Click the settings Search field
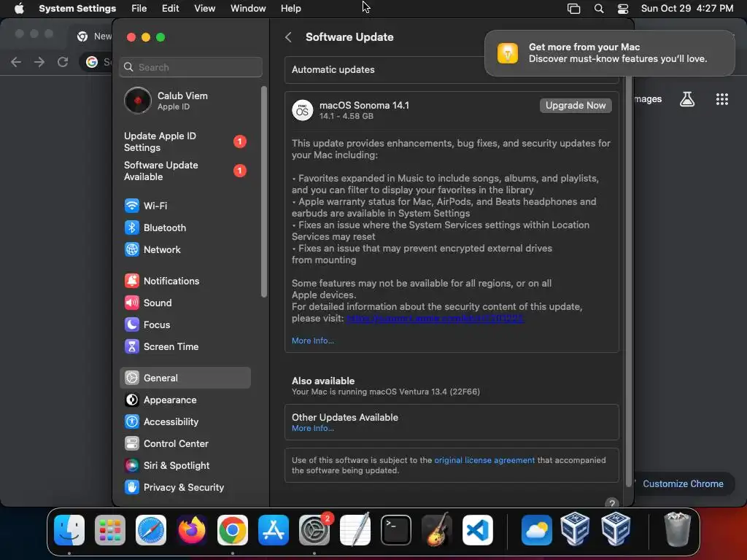 (190, 67)
